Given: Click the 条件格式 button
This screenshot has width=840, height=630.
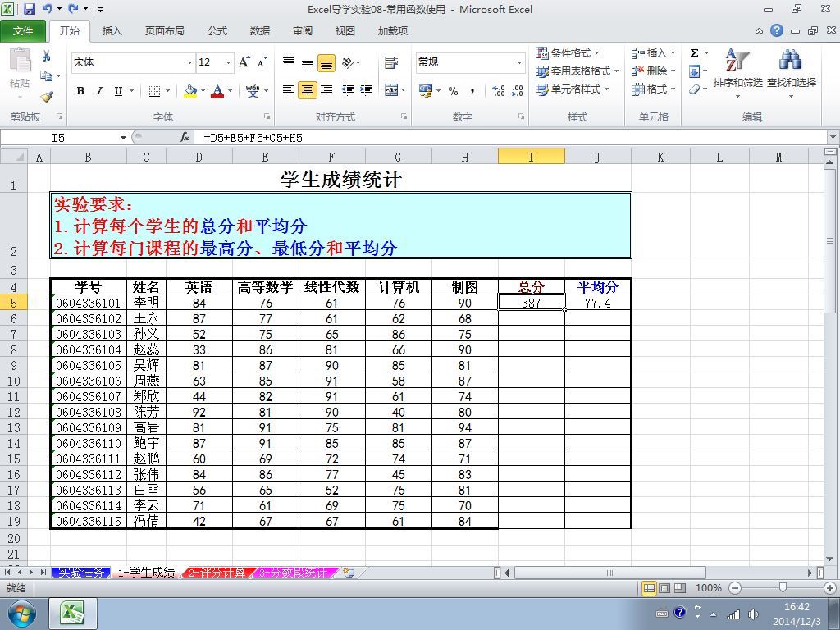Looking at the screenshot, I should click(x=568, y=53).
